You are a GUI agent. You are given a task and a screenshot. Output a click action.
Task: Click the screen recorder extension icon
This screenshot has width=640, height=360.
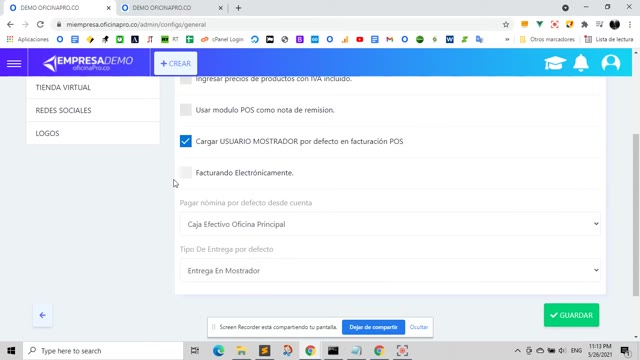555,24
